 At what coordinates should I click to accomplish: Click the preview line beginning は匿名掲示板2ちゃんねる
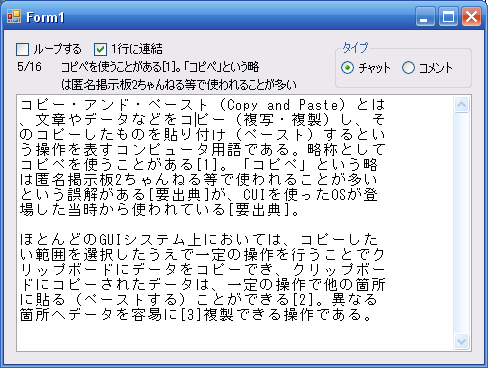[179, 85]
